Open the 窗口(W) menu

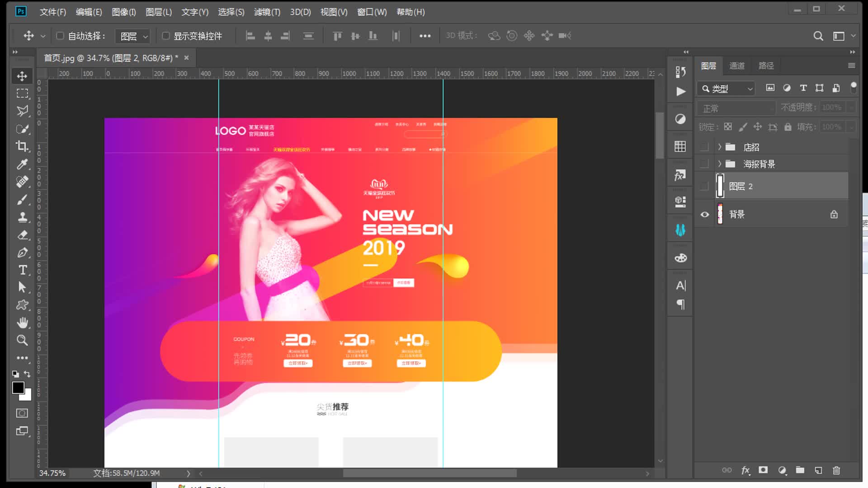point(372,12)
